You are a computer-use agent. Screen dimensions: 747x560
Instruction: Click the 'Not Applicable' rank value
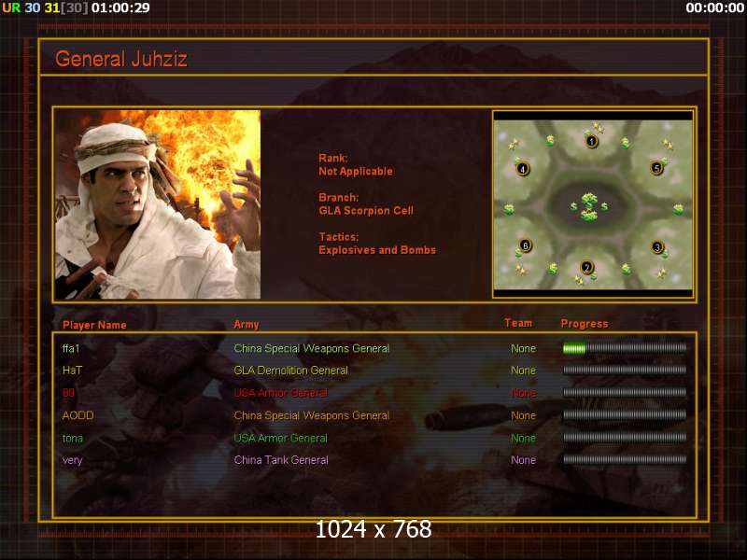(x=356, y=172)
